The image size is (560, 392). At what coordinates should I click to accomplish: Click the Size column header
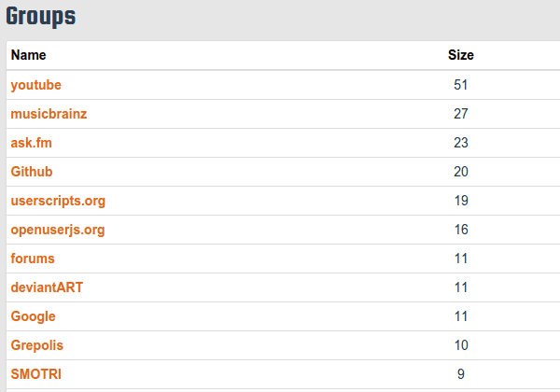pyautogui.click(x=461, y=55)
